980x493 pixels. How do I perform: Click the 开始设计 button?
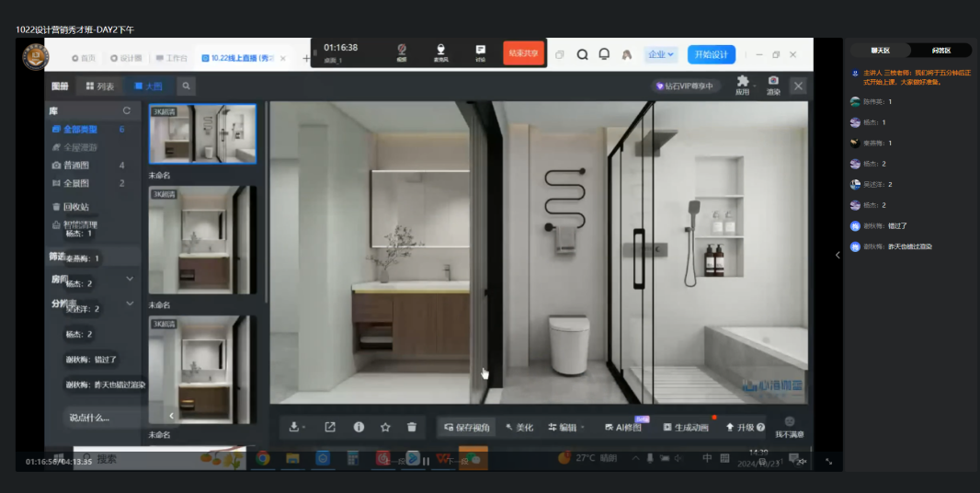tap(711, 54)
